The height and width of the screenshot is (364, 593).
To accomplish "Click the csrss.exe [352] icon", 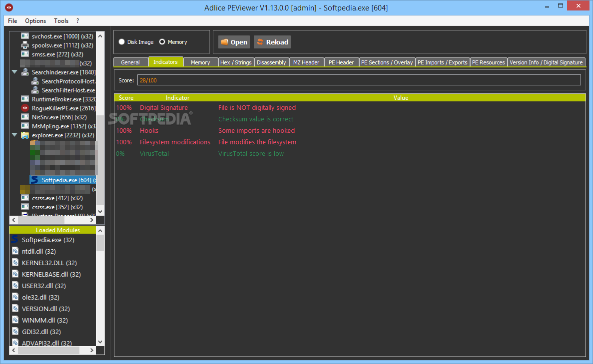I will pyautogui.click(x=25, y=207).
